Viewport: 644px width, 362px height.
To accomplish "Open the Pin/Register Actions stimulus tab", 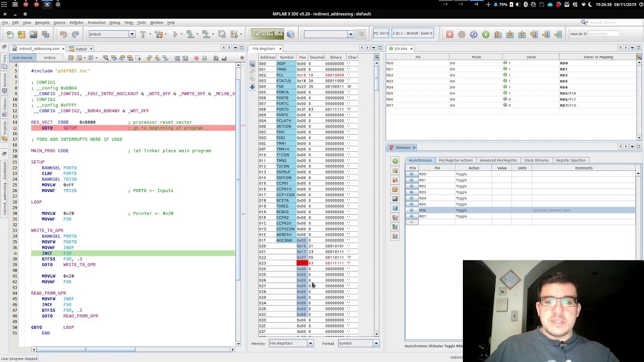I will [455, 160].
